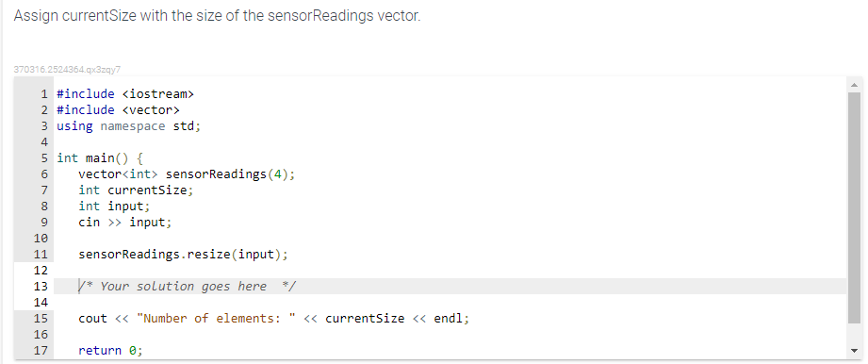The width and height of the screenshot is (868, 364).
Task: Click the '#include <iostream>' line
Action: [x=125, y=94]
